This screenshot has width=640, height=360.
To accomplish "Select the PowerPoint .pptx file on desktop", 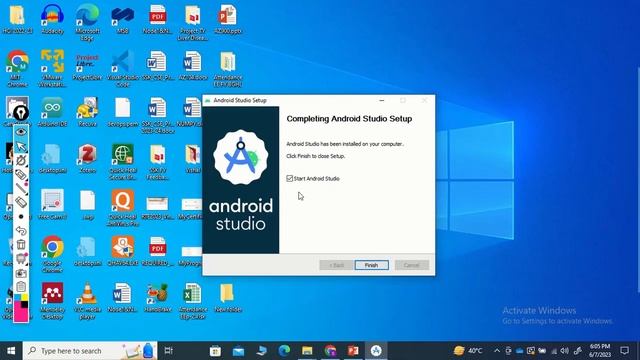I will [228, 19].
